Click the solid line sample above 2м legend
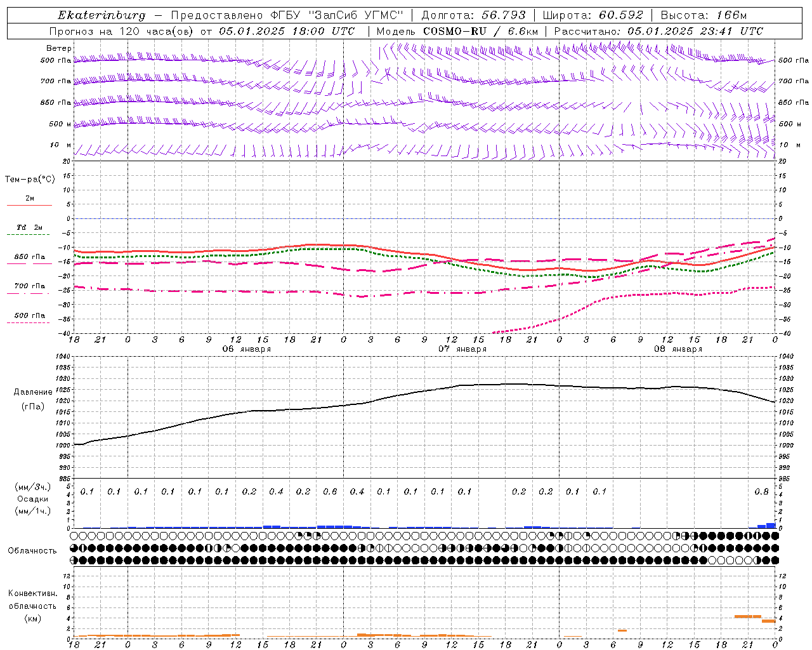 click(x=29, y=205)
